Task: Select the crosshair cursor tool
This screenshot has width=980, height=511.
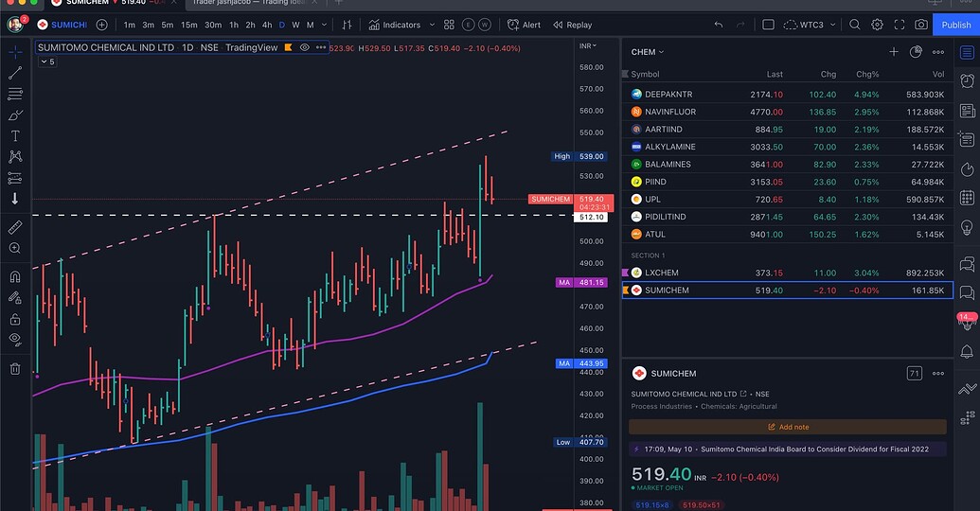Action: pos(15,52)
